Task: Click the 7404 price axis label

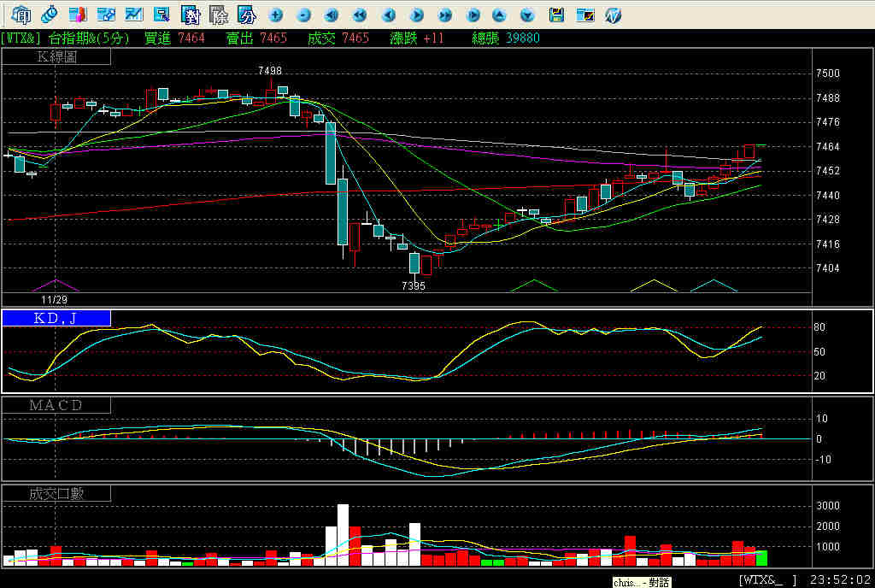Action: point(827,268)
